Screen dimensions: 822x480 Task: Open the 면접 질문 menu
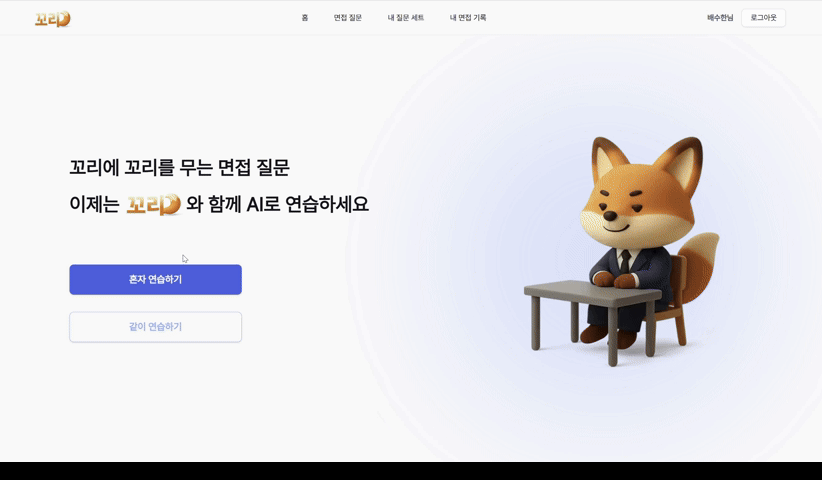click(x=348, y=18)
